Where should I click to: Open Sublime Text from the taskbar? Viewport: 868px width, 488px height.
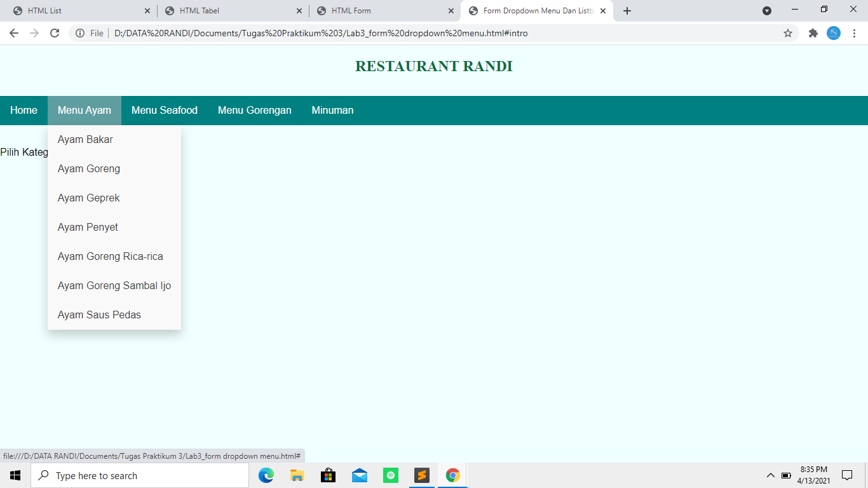pyautogui.click(x=421, y=475)
